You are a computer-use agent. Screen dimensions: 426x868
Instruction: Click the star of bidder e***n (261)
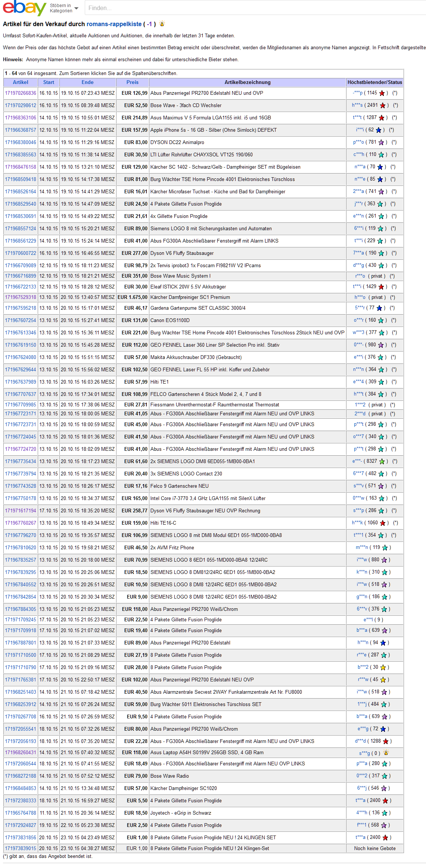381,216
